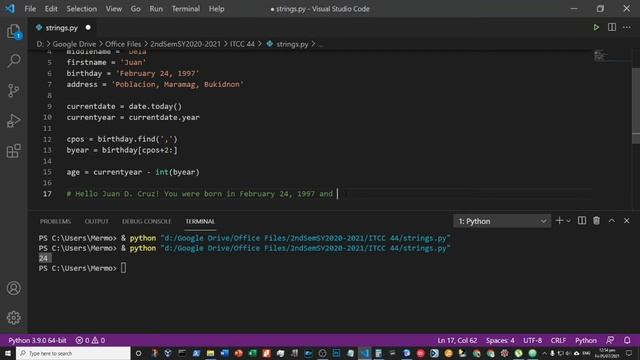Image resolution: width=640 pixels, height=360 pixels.
Task: Split the editor to the right
Action: tap(611, 27)
